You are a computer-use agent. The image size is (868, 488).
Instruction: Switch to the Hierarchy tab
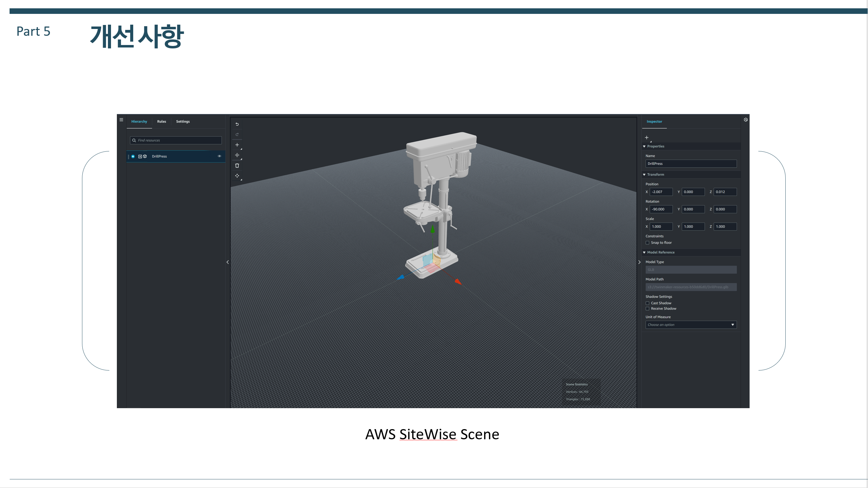point(139,121)
